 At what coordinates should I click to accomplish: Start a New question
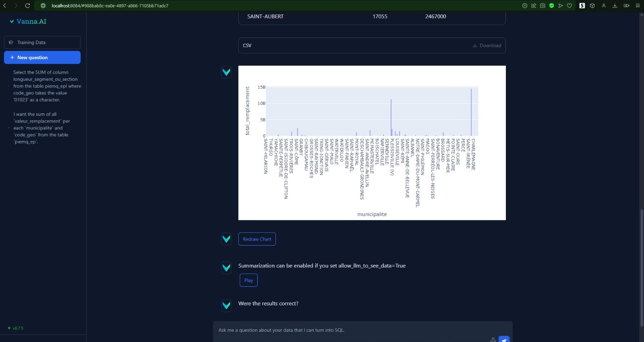[42, 57]
